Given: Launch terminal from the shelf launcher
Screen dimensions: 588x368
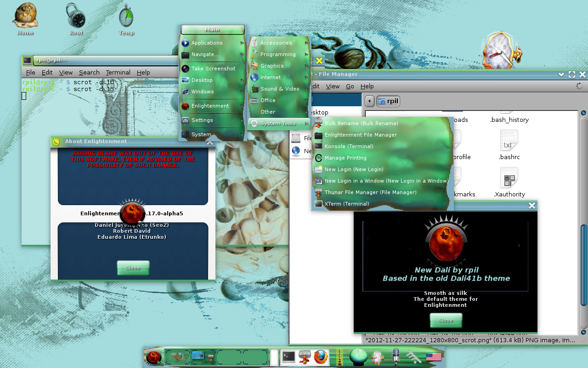Looking at the screenshot, I should 288,357.
